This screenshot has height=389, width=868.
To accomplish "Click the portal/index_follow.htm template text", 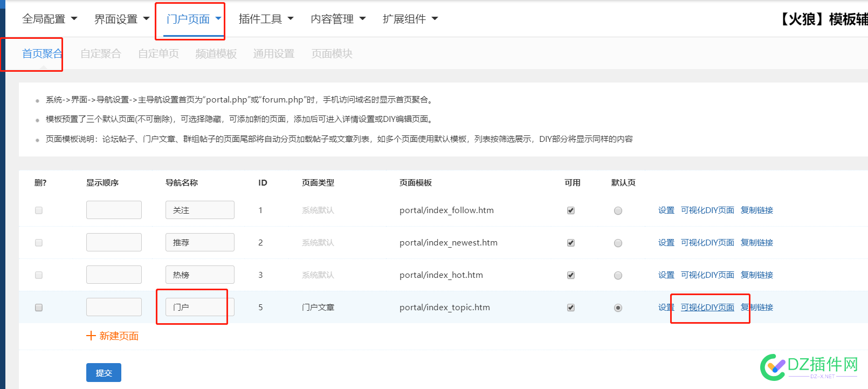I will [446, 210].
